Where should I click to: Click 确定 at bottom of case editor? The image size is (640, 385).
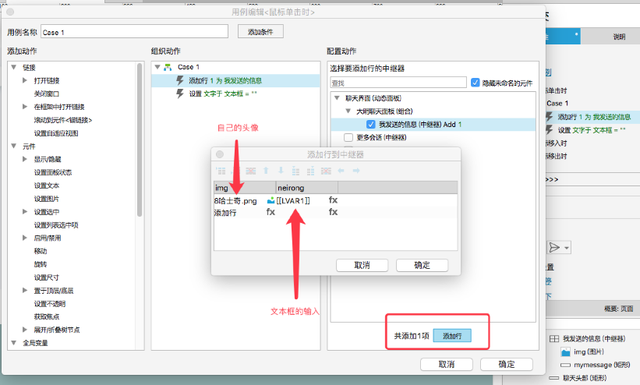pos(507,364)
